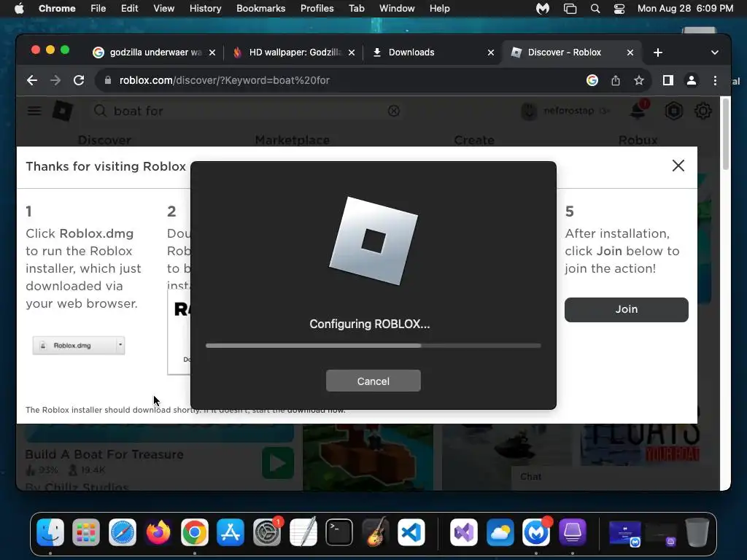Reload the Roblox page
The image size is (747, 560).
coord(79,80)
